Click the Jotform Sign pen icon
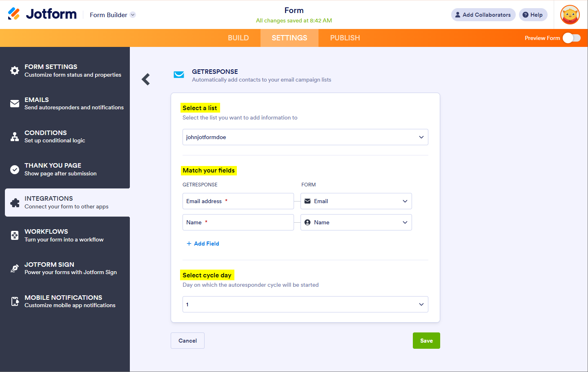 [x=15, y=268]
